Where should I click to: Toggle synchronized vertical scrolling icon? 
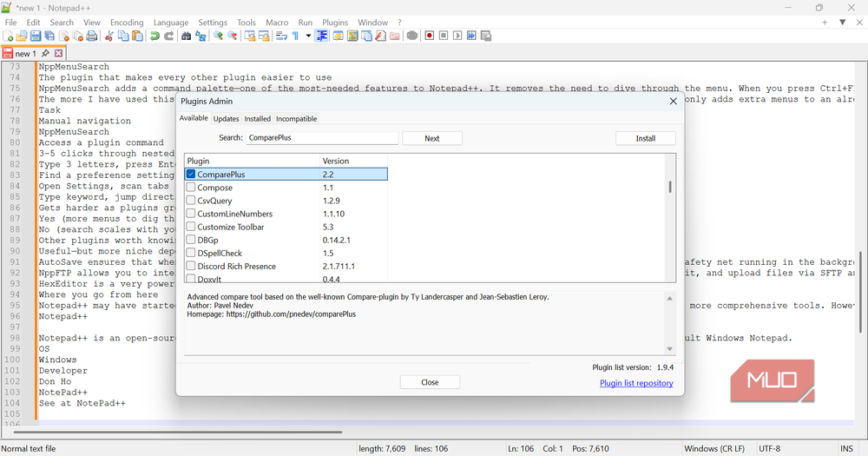250,36
